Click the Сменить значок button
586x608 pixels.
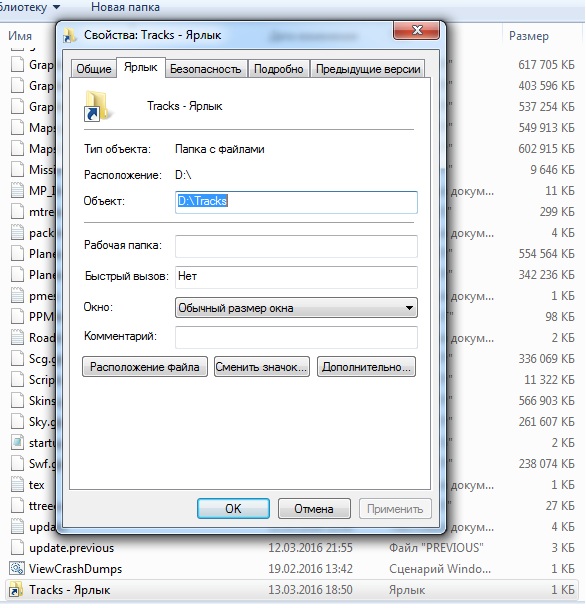click(262, 367)
